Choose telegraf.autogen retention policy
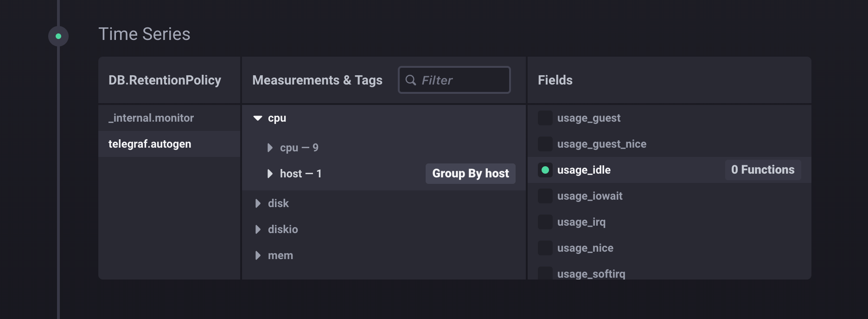 pyautogui.click(x=150, y=144)
